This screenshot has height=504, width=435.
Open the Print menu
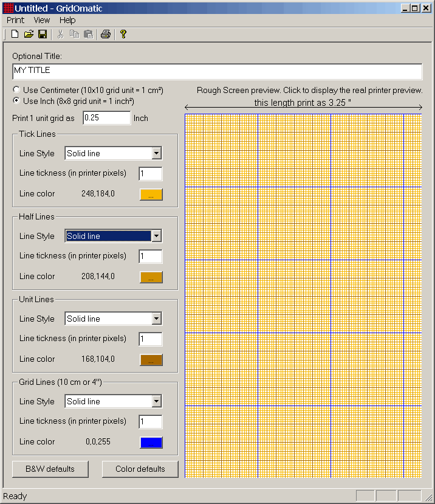pyautogui.click(x=15, y=20)
